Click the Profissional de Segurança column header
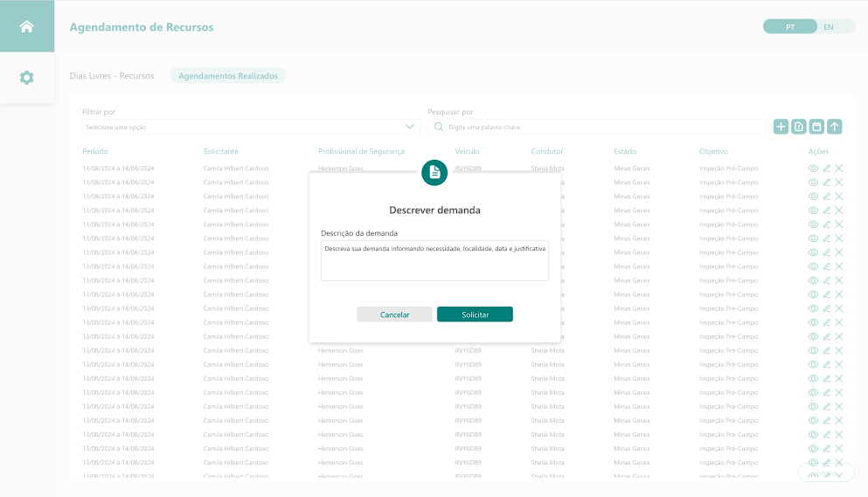This screenshot has height=497, width=868. click(x=362, y=151)
